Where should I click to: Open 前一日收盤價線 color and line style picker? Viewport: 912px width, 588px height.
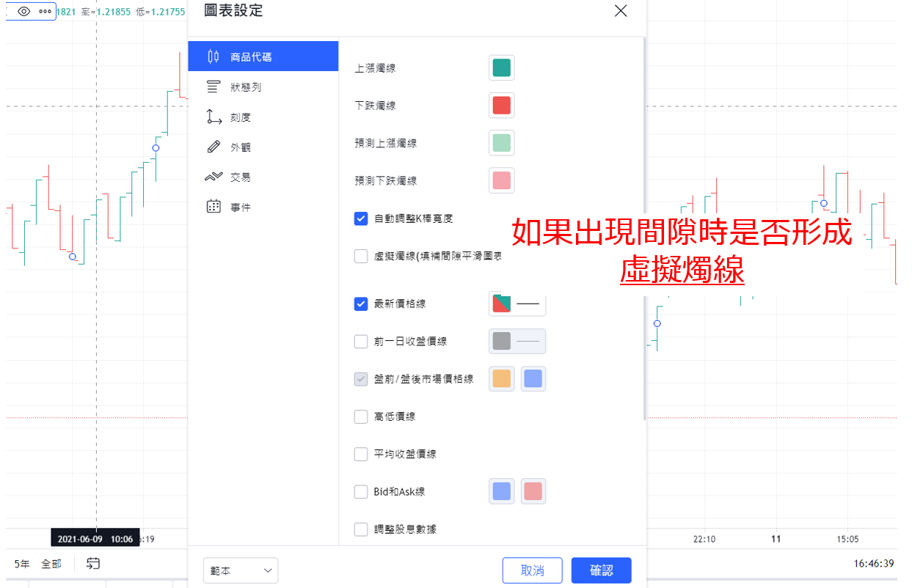[x=517, y=341]
